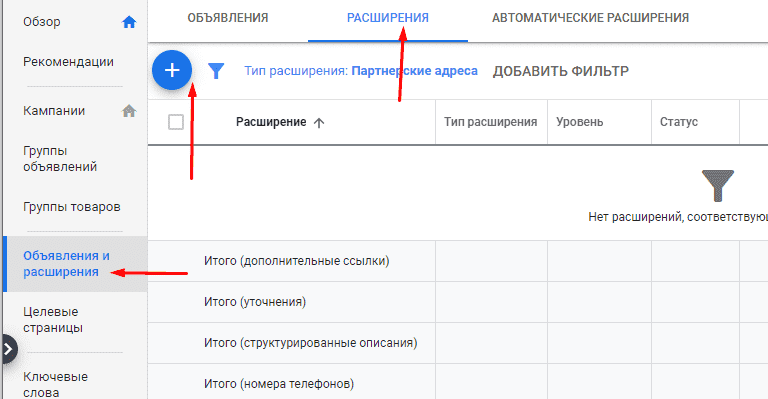The height and width of the screenshot is (399, 768).
Task: Click the home icon next to Обзор
Action: point(129,22)
